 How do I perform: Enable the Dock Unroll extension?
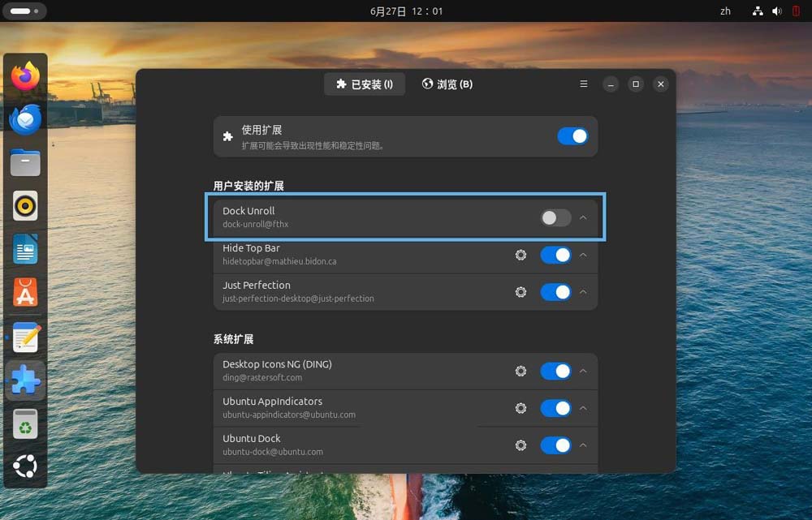[555, 217]
